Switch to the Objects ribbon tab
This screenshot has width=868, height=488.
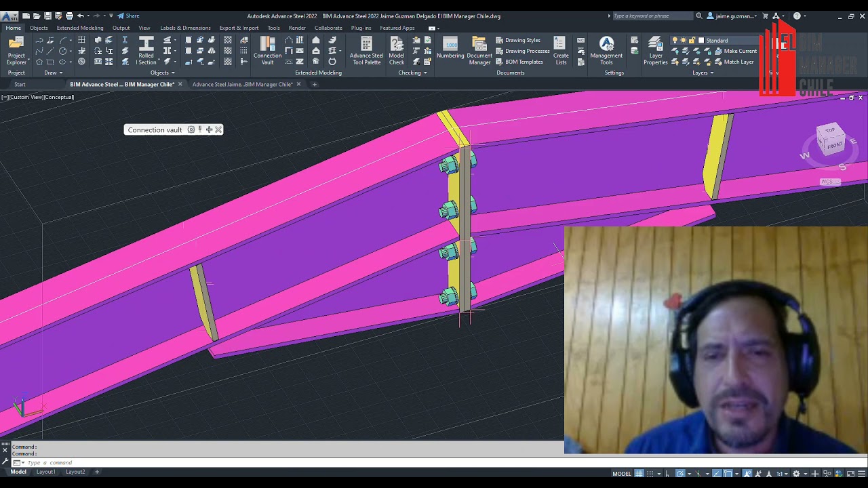click(x=39, y=28)
